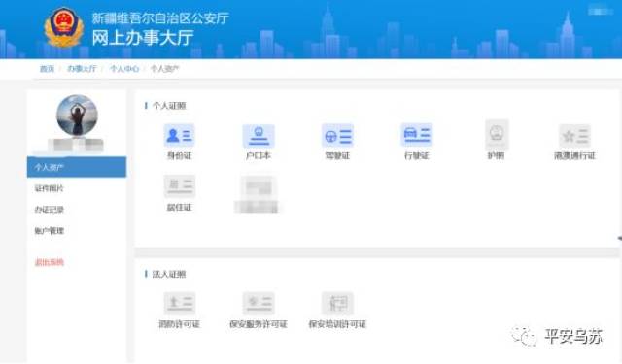The height and width of the screenshot is (364, 622).
Task: Open the 驾驶证 driver license icon
Action: click(x=337, y=136)
